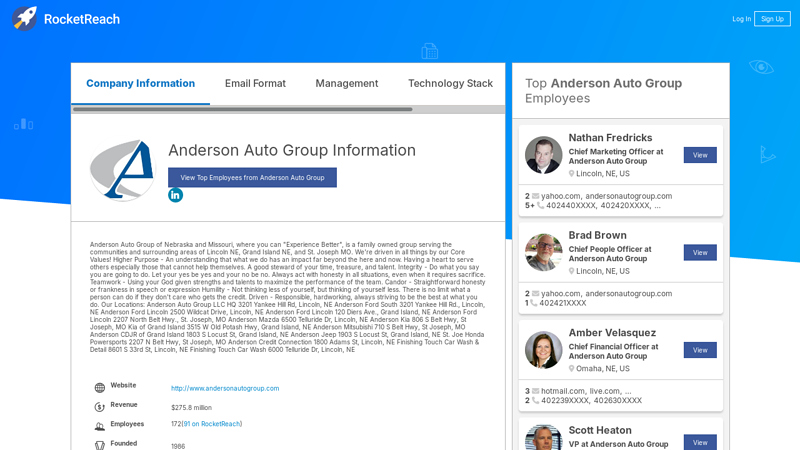
Task: Open Nathan Fredricks' profile photo
Action: (543, 155)
